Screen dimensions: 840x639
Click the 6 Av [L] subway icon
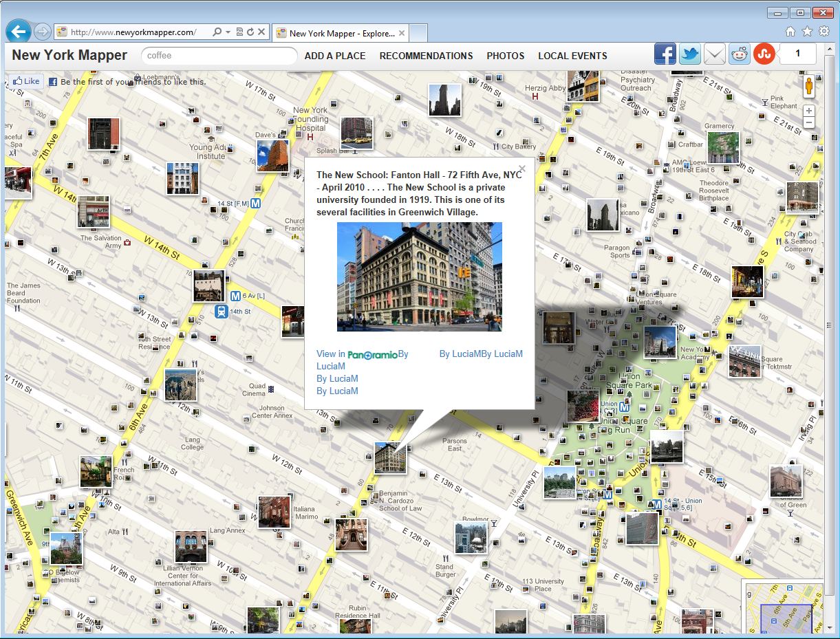[235, 296]
